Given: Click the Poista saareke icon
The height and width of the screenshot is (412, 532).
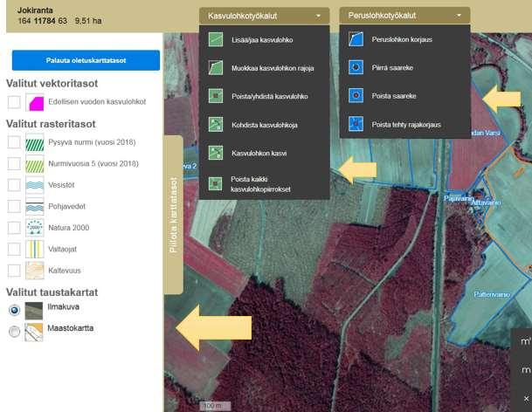Looking at the screenshot, I should point(356,96).
